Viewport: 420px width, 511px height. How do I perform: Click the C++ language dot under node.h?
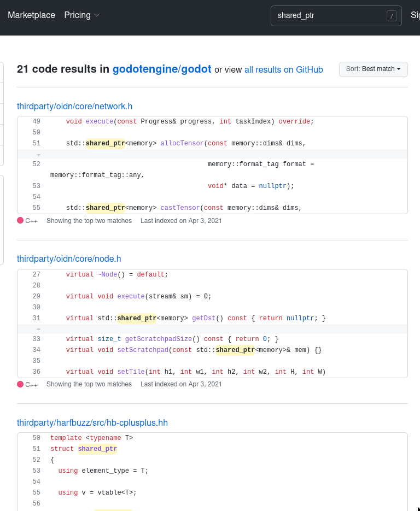(20, 384)
